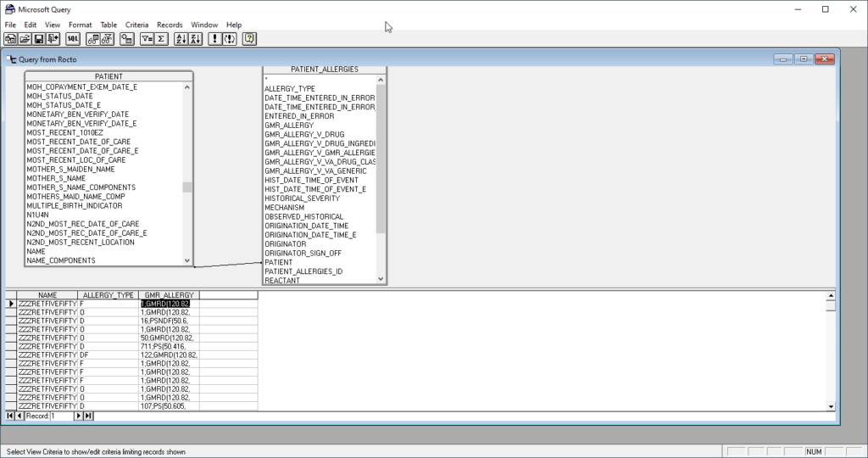Select the MOTHER_S_MAIDEN_NAME field in PATIENT table
Screen dimensions: 868x458
pos(71,169)
